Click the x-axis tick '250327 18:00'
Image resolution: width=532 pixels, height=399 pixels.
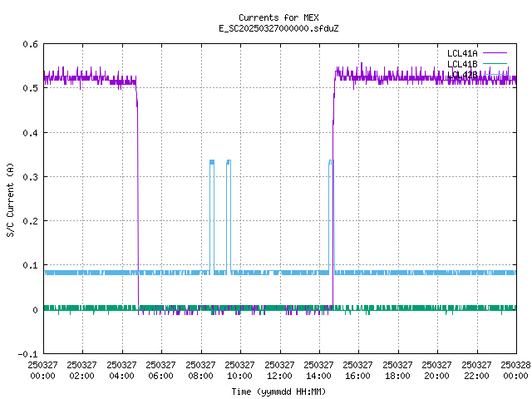(x=397, y=370)
